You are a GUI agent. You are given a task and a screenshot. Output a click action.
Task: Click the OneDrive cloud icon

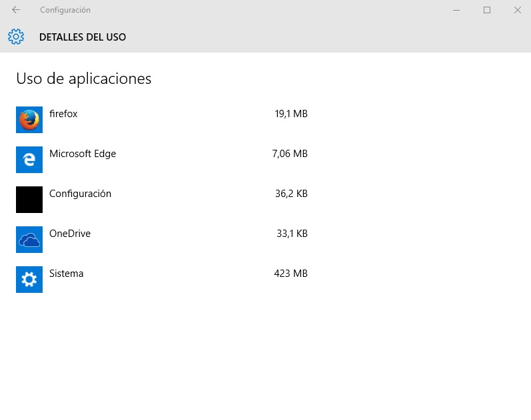pyautogui.click(x=29, y=240)
